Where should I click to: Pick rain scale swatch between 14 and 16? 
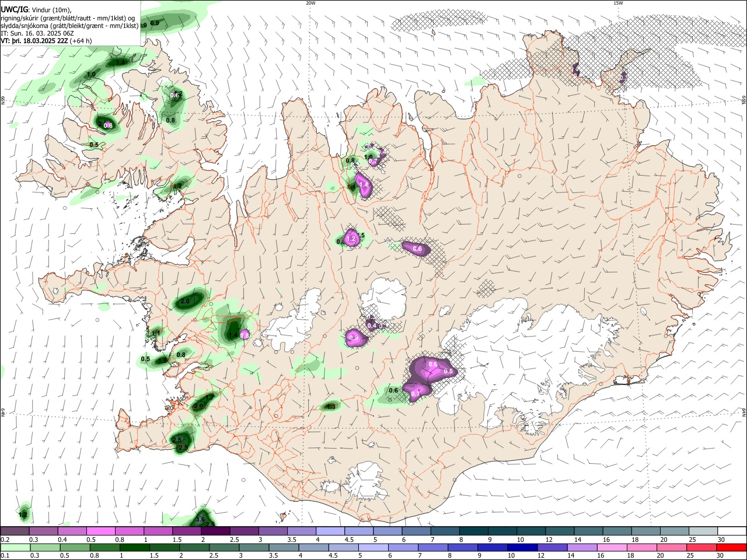[582, 547]
